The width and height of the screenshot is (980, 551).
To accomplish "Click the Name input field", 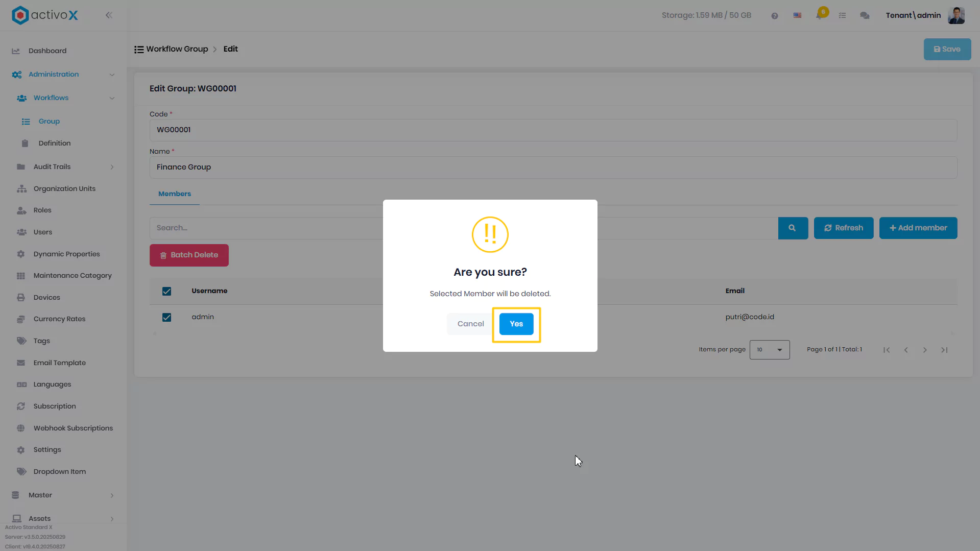I will (x=553, y=167).
